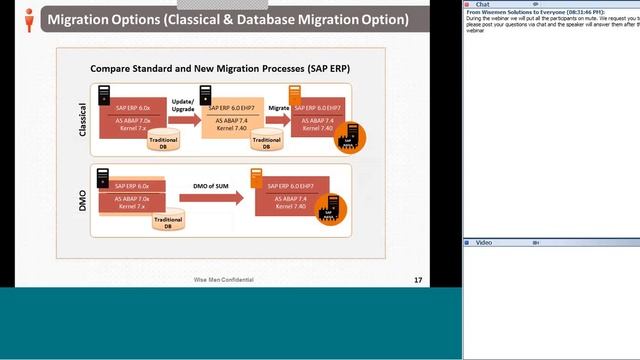Click the 'Migrate' arrow label
640x360 pixels.
279,108
